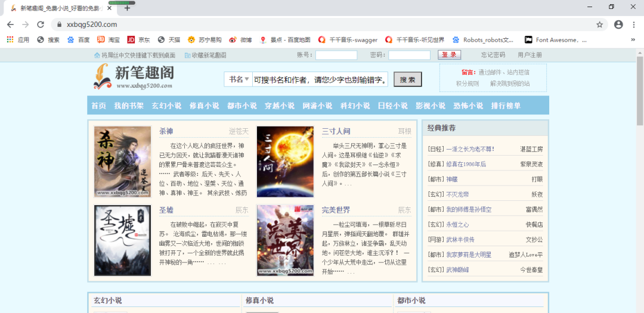The width and height of the screenshot is (644, 313).
Task: Open the 书名 search type dropdown
Action: 238,79
